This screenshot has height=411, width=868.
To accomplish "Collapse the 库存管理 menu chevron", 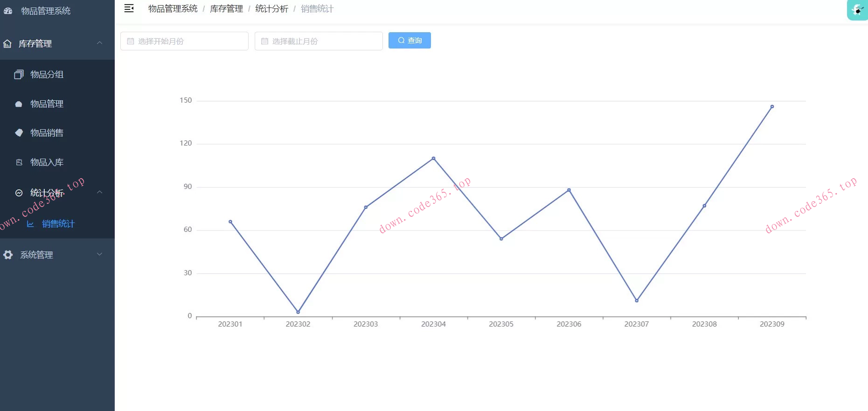I will pos(99,43).
